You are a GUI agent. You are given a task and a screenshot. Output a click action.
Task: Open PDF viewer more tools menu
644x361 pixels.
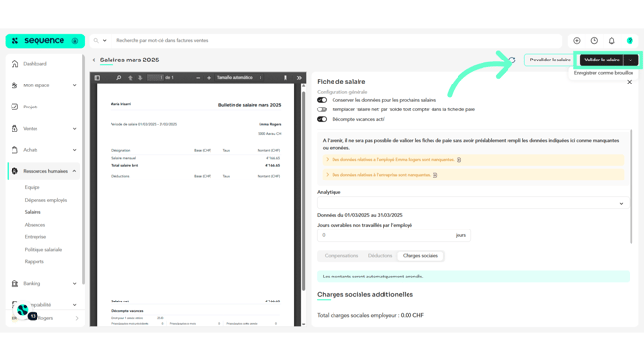coord(299,77)
